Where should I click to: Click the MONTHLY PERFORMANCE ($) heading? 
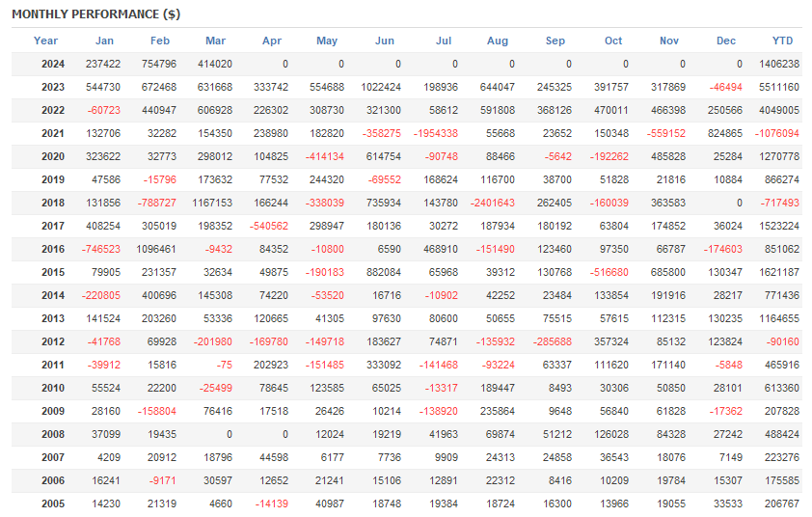95,14
